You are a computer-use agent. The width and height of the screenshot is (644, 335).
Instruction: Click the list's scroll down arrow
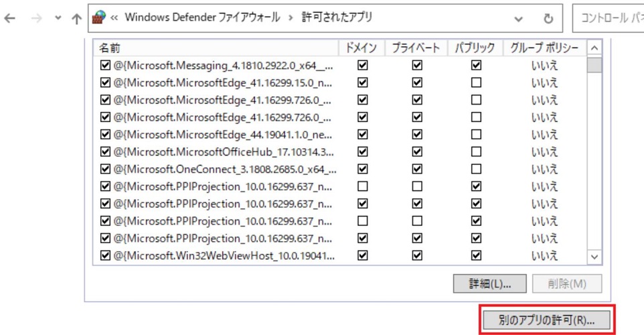tap(594, 257)
